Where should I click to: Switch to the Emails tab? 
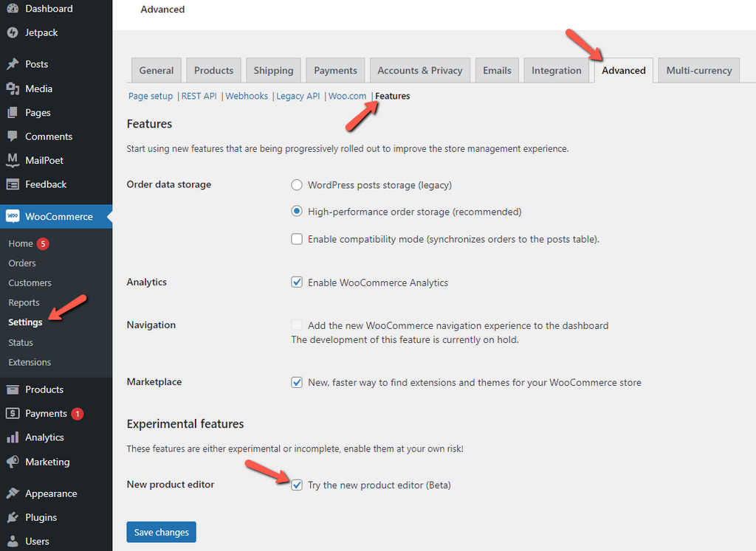[x=496, y=69]
